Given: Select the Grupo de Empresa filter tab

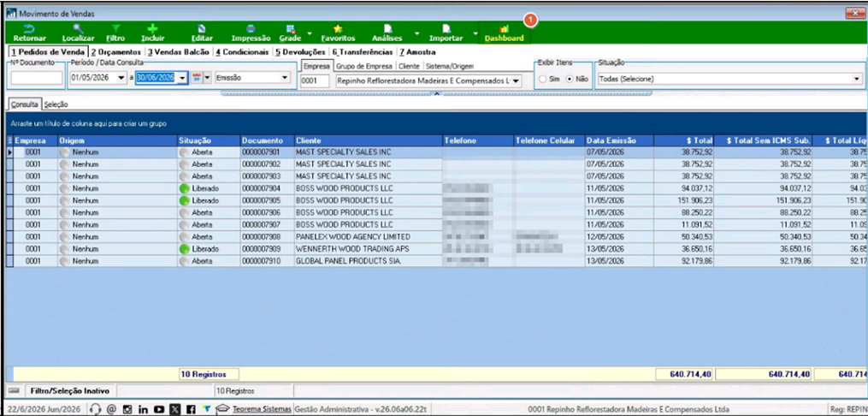Looking at the screenshot, I should 364,66.
